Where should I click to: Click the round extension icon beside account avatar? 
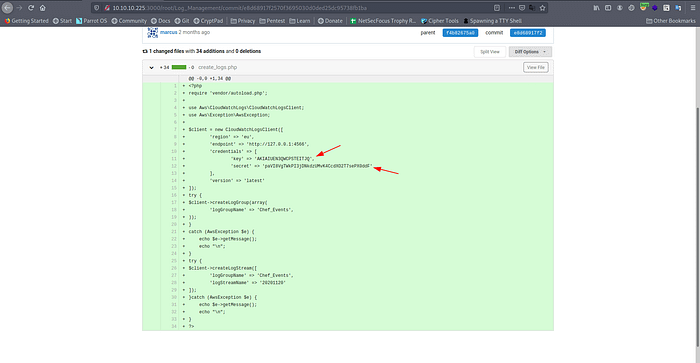coord(631,8)
